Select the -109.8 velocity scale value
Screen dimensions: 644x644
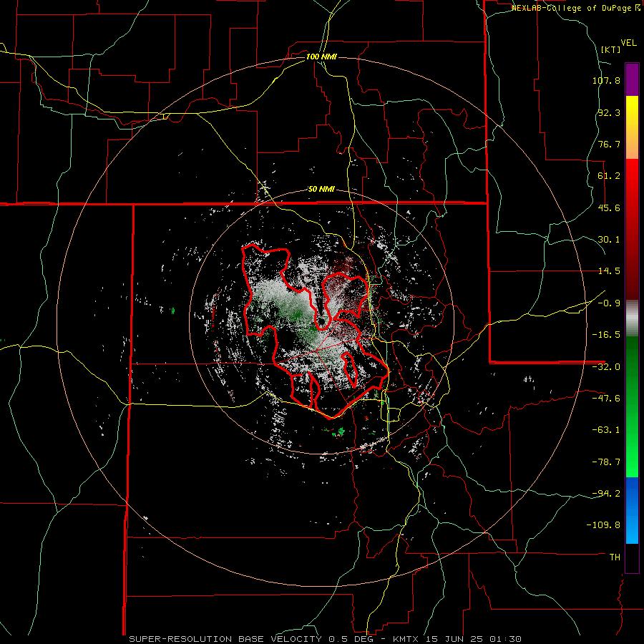(x=603, y=525)
